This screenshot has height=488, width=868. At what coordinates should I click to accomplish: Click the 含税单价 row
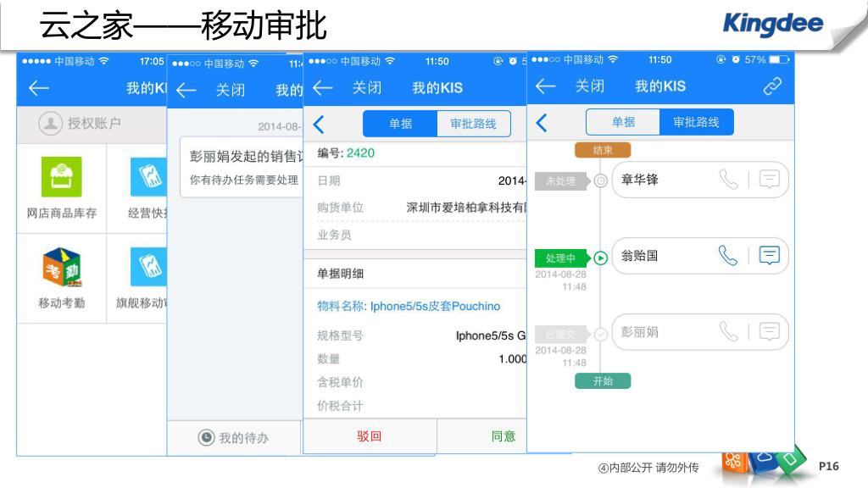pos(415,382)
